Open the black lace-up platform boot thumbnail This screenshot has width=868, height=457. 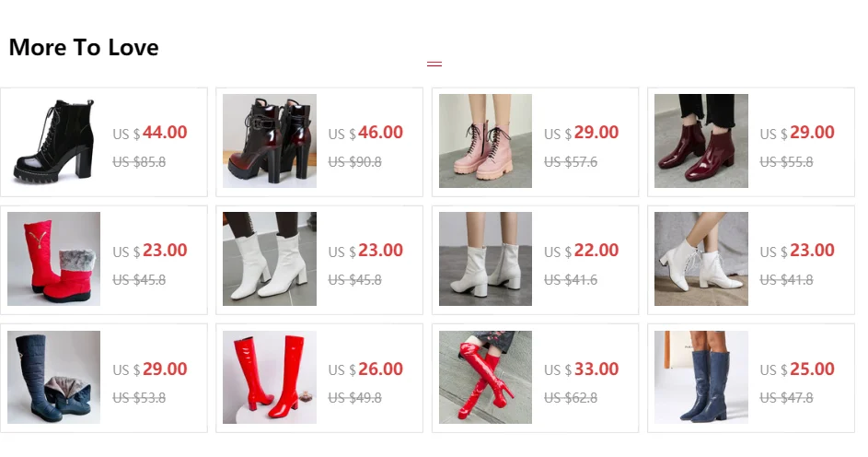(53, 141)
